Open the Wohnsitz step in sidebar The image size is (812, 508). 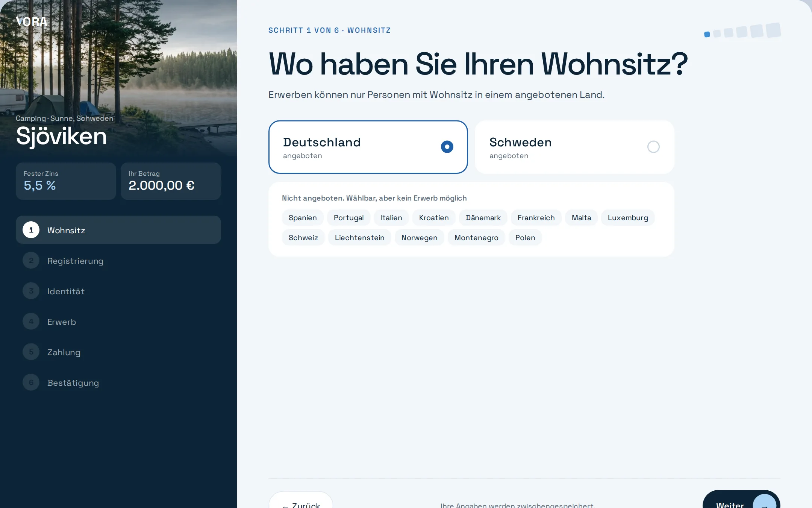tap(118, 230)
